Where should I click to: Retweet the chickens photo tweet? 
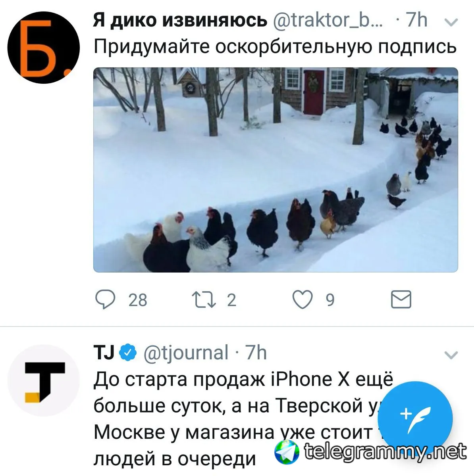(203, 299)
